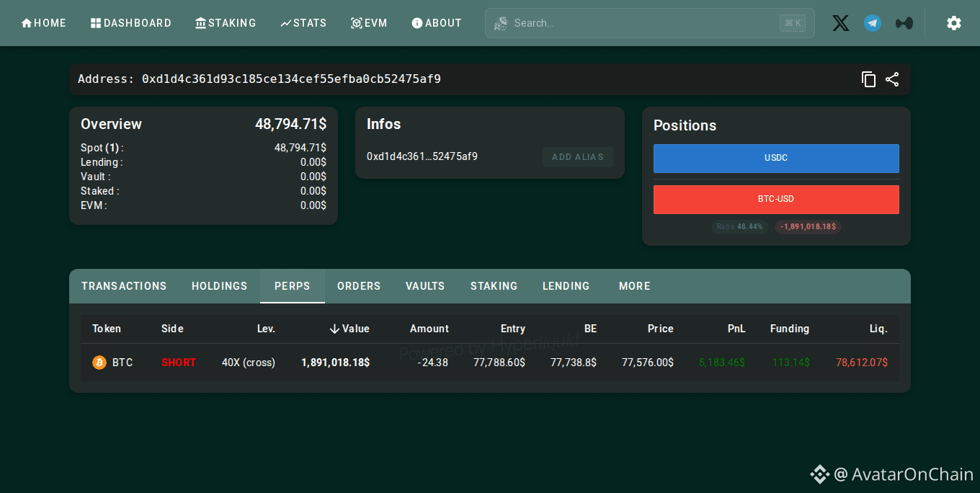The image size is (980, 493).
Task: Click the 1,891,018.18$ value cell
Action: [335, 363]
